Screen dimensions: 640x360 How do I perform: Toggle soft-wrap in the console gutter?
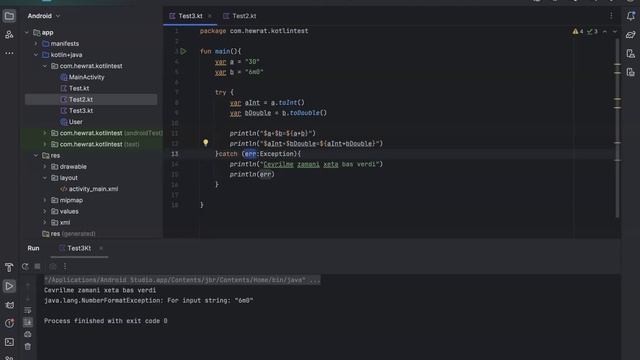pos(27,311)
